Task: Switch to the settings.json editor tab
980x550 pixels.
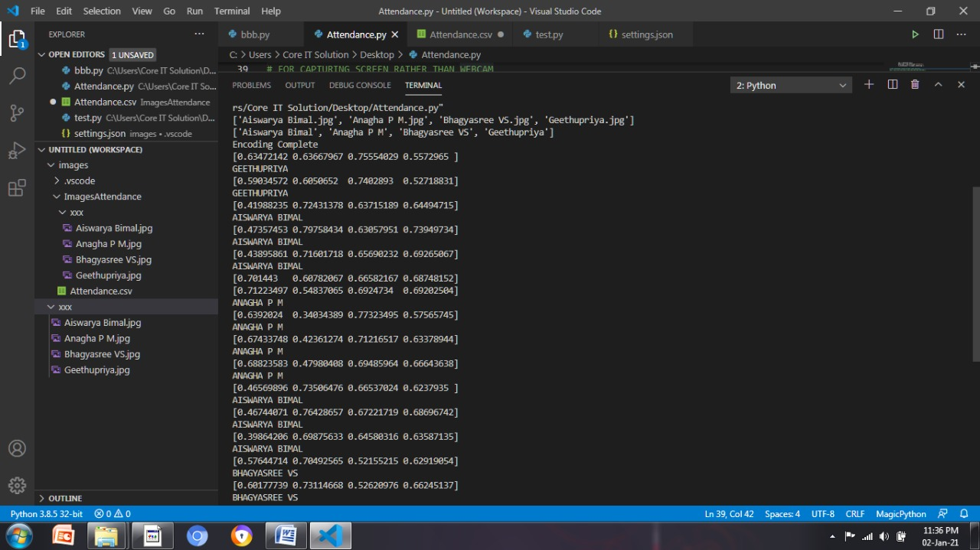Action: click(646, 34)
